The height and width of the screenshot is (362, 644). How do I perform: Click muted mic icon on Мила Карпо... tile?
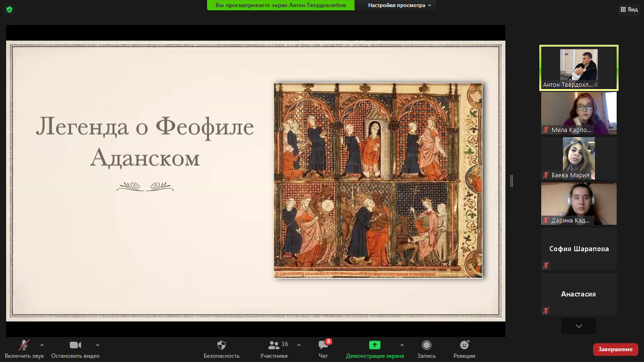pos(546,130)
